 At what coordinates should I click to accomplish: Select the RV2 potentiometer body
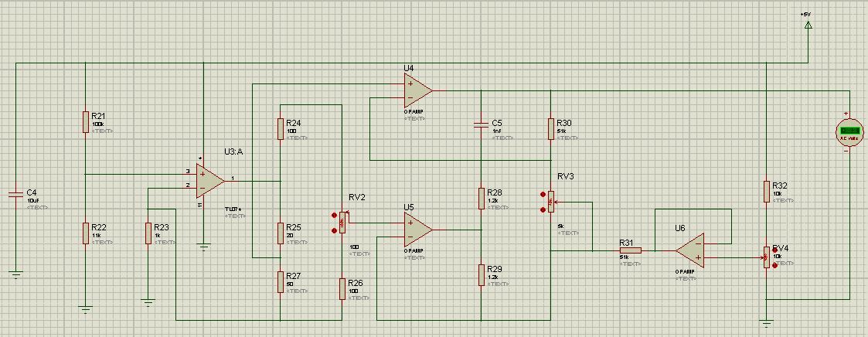click(342, 223)
